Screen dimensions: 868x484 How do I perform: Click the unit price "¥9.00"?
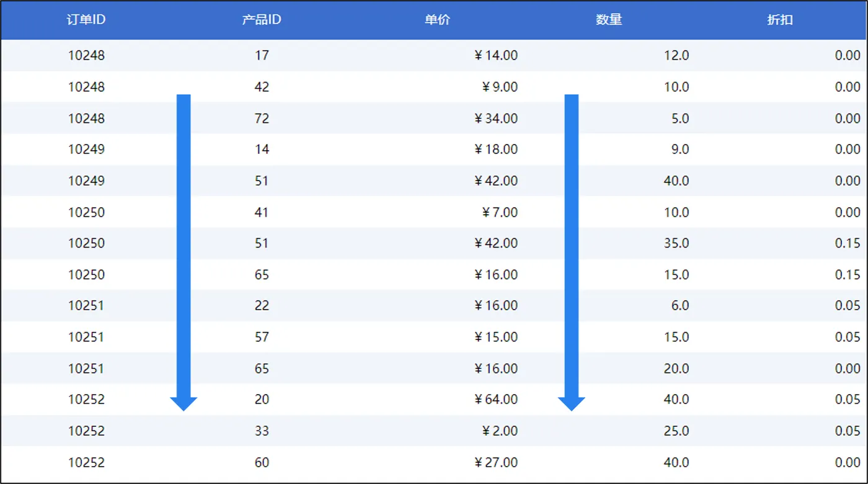[499, 87]
